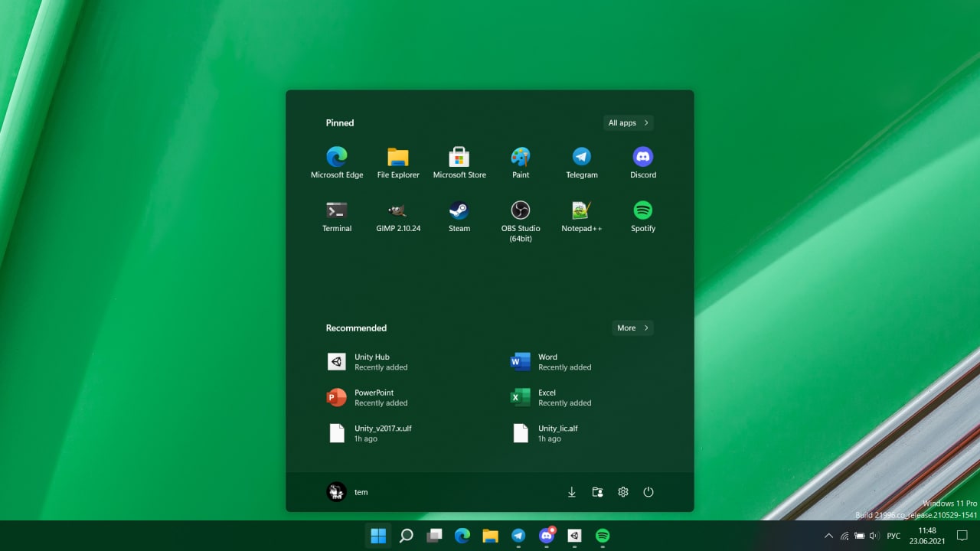
Task: Click All apps button
Action: (x=629, y=122)
